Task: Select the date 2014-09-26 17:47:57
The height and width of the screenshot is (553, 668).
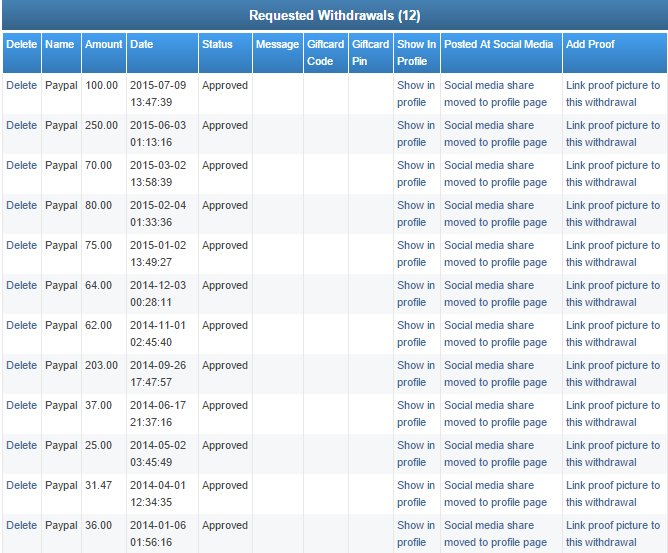Action: click(x=158, y=374)
